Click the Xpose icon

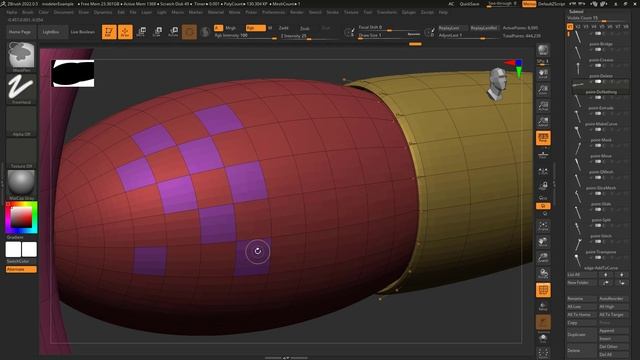tap(543, 353)
